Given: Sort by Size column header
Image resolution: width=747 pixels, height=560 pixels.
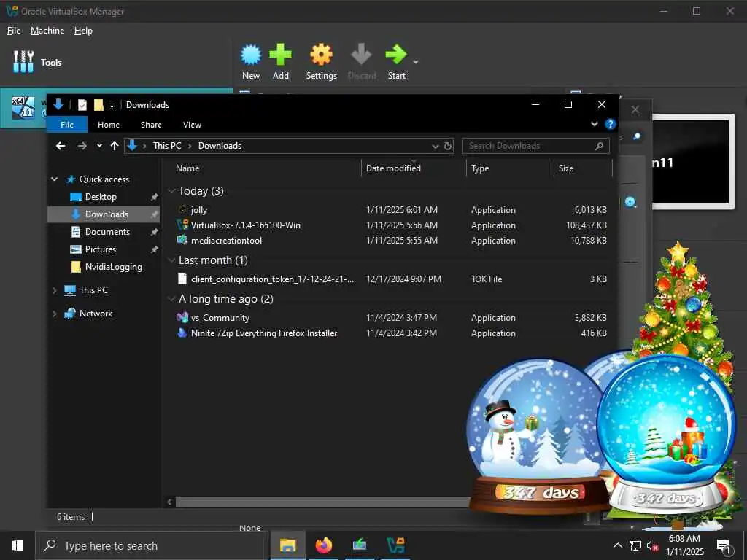Looking at the screenshot, I should tap(566, 168).
